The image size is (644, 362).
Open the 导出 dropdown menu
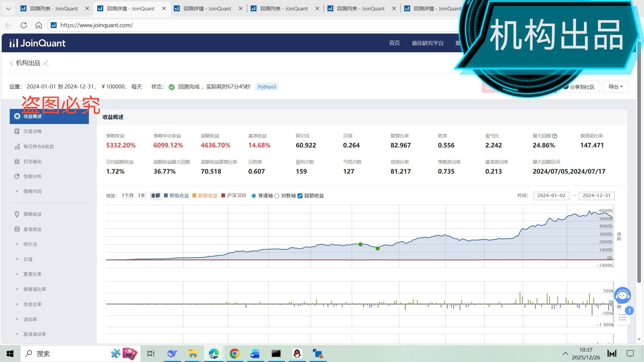pyautogui.click(x=615, y=87)
